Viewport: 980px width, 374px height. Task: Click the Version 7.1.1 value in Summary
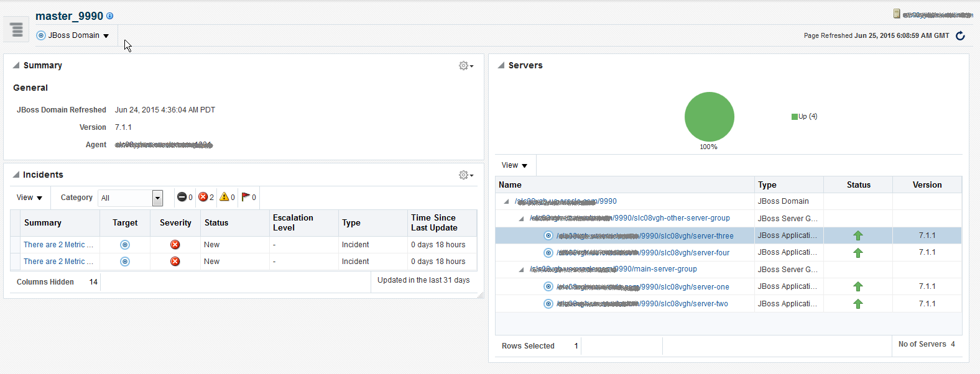click(123, 127)
